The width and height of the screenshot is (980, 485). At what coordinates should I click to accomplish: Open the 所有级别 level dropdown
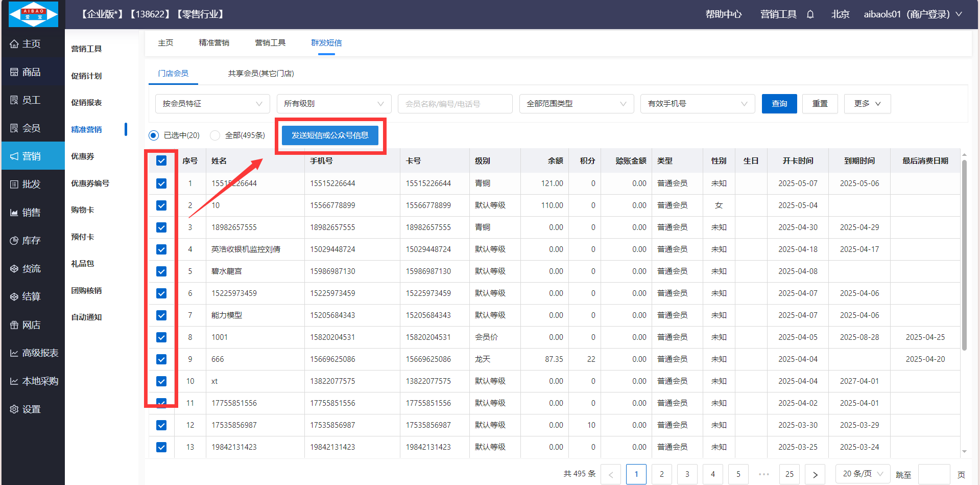pyautogui.click(x=333, y=104)
